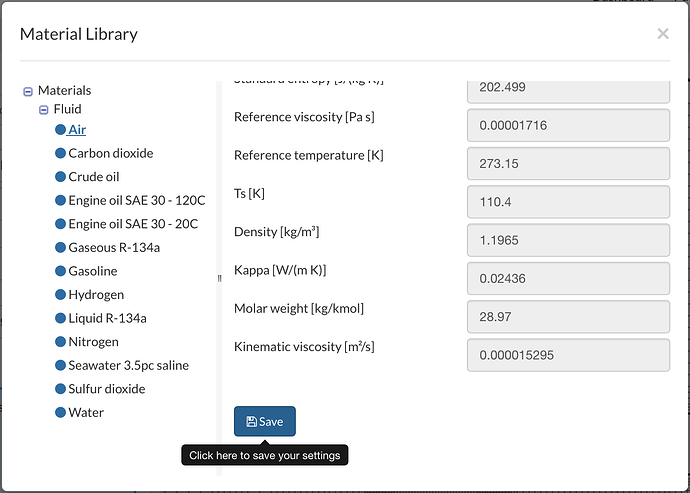Click the blue dot beside Sulfur dioxide
Viewport: 690px width, 493px height.
(x=61, y=389)
